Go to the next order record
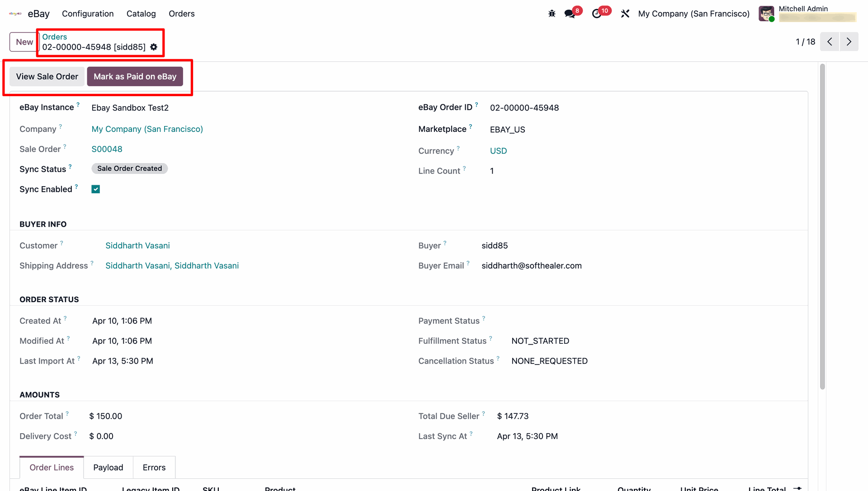 pyautogui.click(x=849, y=42)
